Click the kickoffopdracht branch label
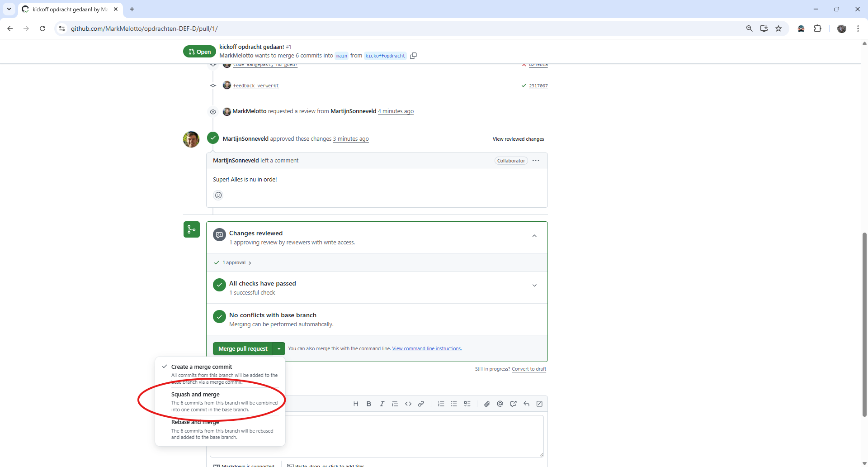Viewport: 868px width, 467px height. [x=385, y=56]
